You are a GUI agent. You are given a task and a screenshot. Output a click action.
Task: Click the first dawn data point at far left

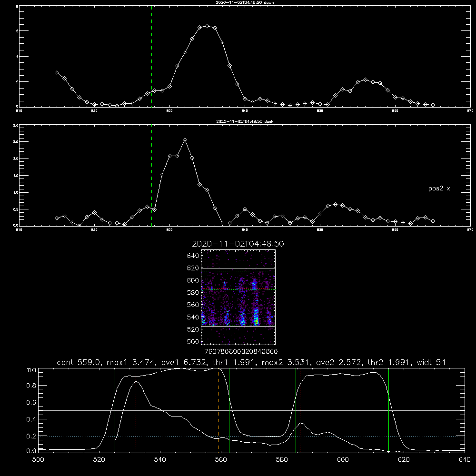pos(57,73)
